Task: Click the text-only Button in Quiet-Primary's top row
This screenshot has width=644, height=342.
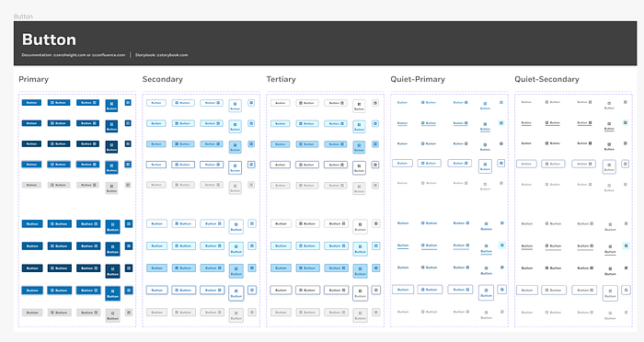Action: point(403,102)
